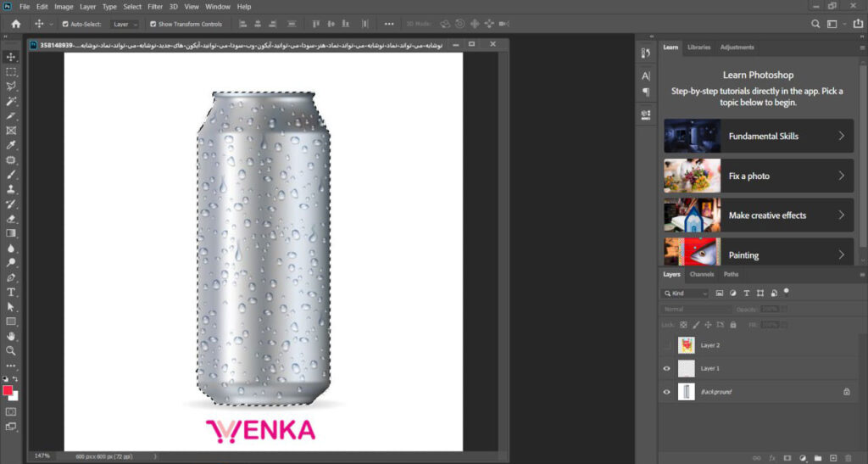Select the Eraser tool
The height and width of the screenshot is (464, 868).
pos(10,219)
